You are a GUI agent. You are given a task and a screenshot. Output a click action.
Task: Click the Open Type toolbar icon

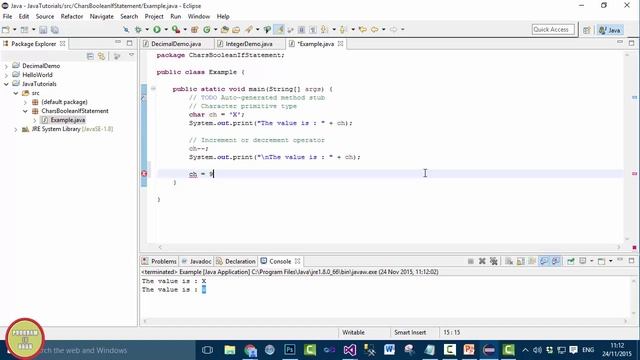tap(224, 29)
